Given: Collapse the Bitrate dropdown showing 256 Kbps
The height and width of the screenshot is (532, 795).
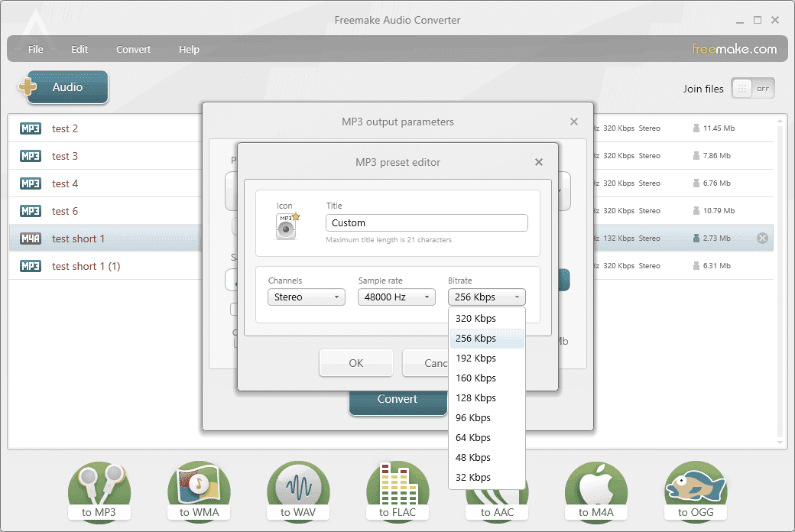Looking at the screenshot, I should tap(487, 297).
